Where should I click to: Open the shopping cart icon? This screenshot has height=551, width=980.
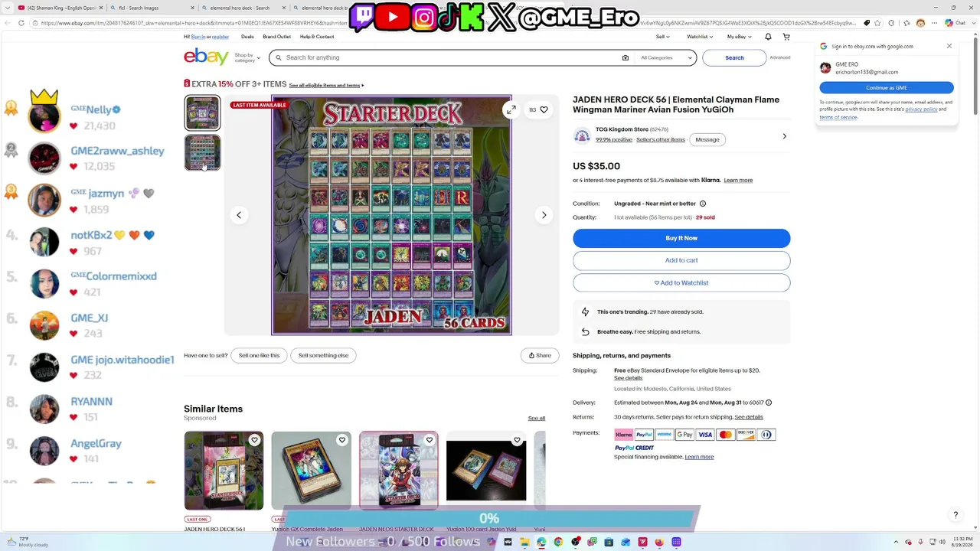786,37
